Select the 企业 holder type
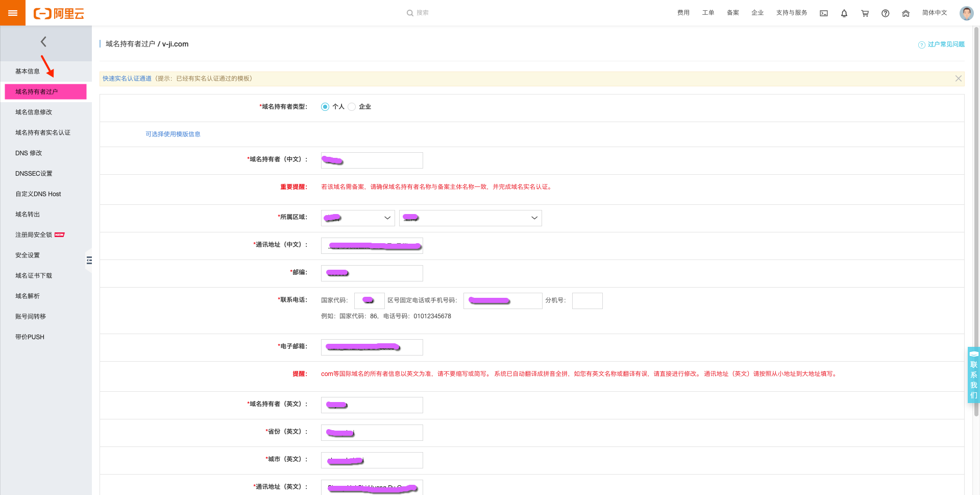Screen dimensions: 980x495 tap(352, 107)
